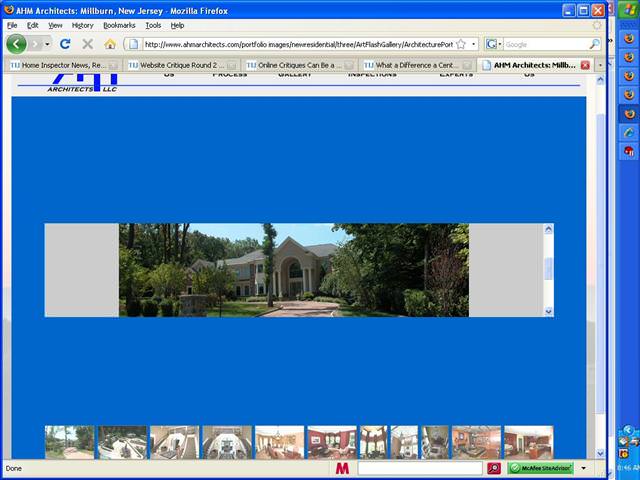The image size is (640, 480).
Task: Close the AHM Architects tab
Action: (585, 65)
